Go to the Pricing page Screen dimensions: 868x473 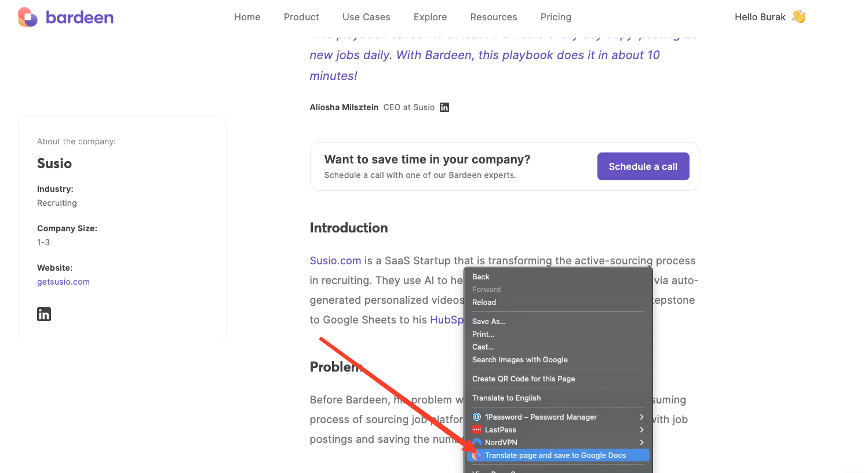[x=556, y=17]
